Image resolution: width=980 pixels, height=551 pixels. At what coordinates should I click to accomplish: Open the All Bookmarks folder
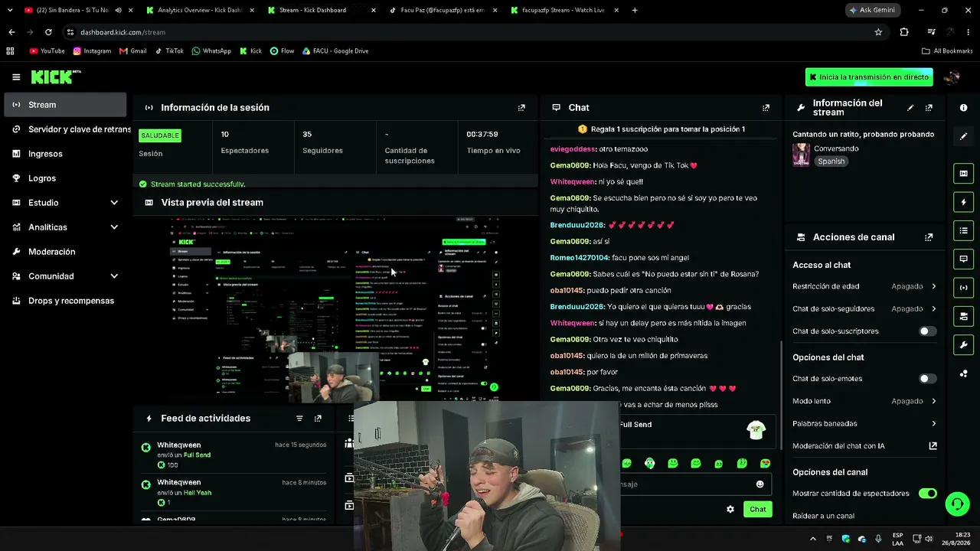(947, 51)
